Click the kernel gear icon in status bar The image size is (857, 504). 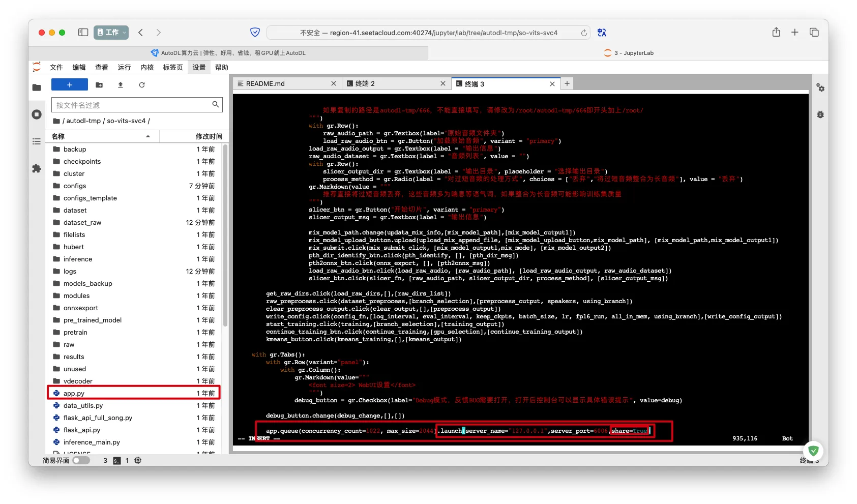click(138, 460)
